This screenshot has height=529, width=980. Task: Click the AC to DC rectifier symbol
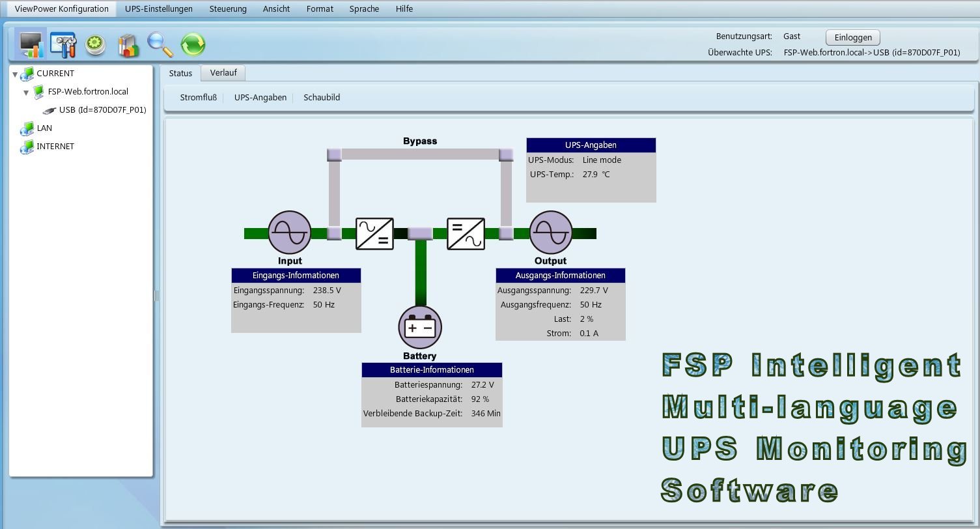pos(374,233)
